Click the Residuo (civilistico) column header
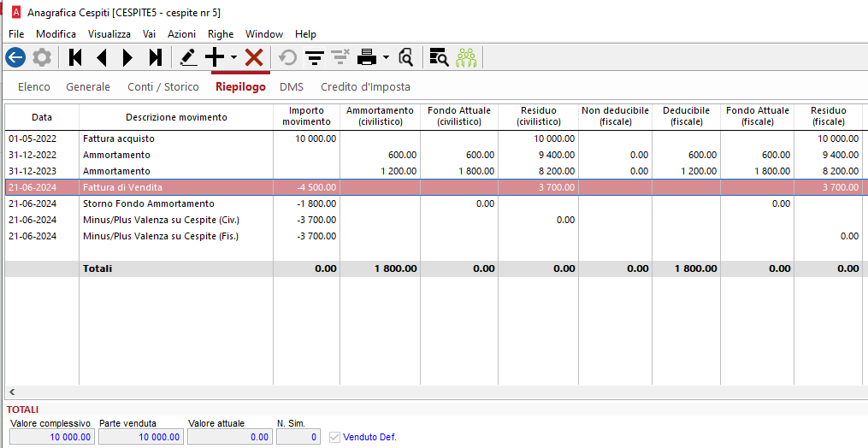Image resolution: width=868 pixels, height=448 pixels. tap(539, 116)
